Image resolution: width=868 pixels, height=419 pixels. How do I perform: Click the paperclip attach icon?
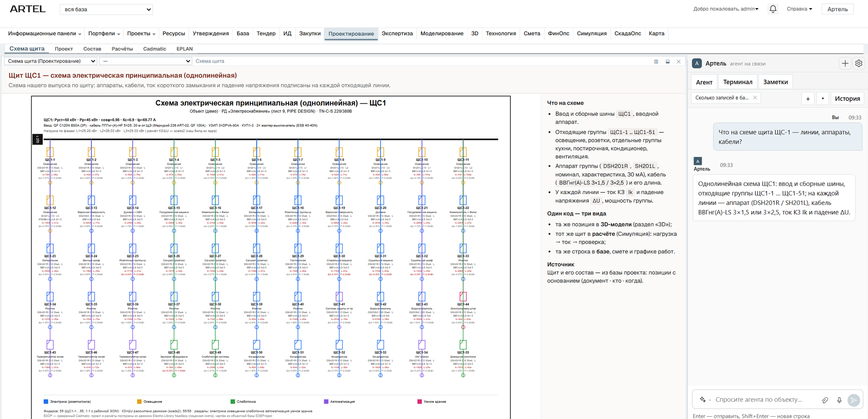pyautogui.click(x=825, y=400)
